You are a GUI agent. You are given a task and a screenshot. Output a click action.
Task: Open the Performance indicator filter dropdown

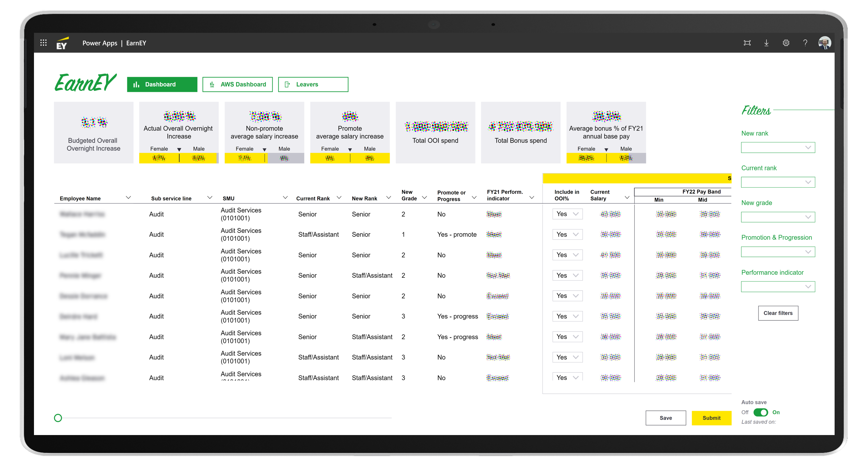(778, 286)
